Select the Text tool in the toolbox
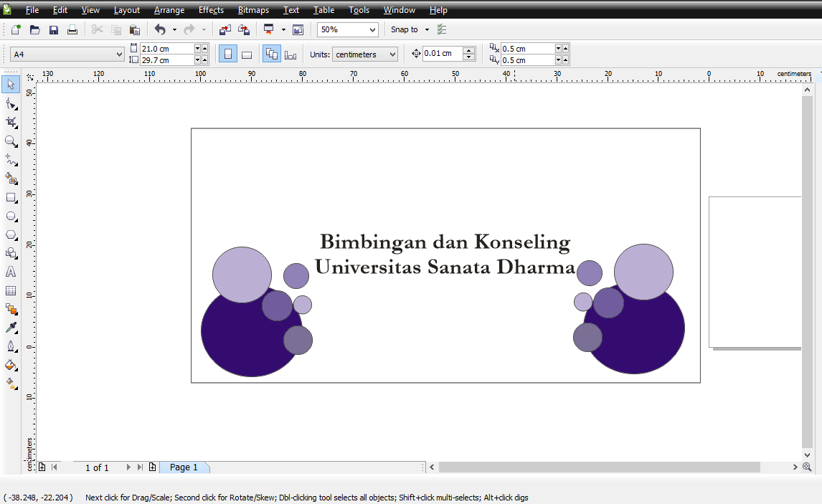This screenshot has height=504, width=822. pos(11,272)
